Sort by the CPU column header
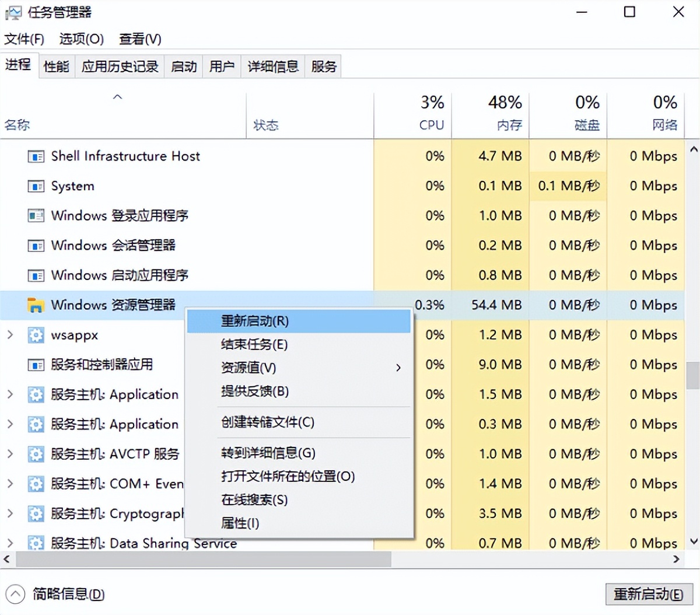 [x=413, y=116]
